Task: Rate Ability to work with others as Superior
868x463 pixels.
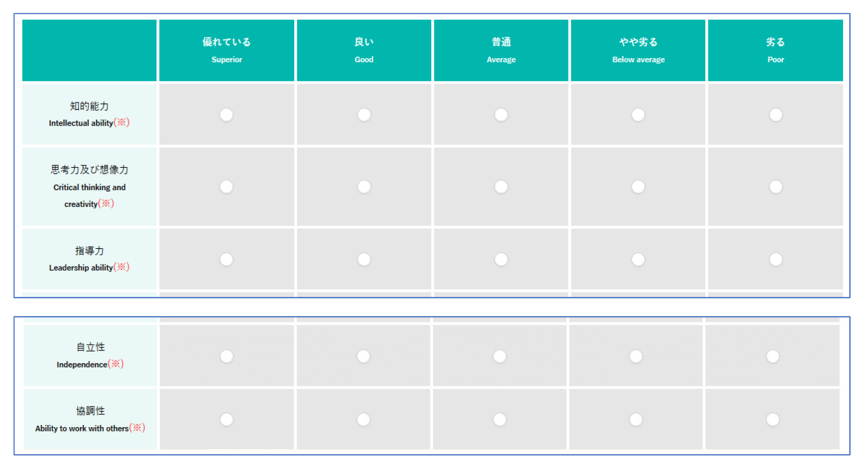Action: [x=226, y=419]
